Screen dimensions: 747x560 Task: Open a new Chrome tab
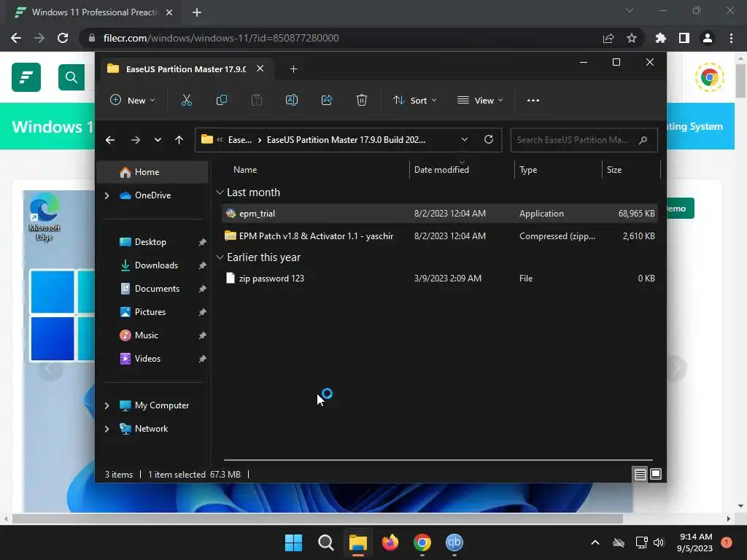[197, 12]
